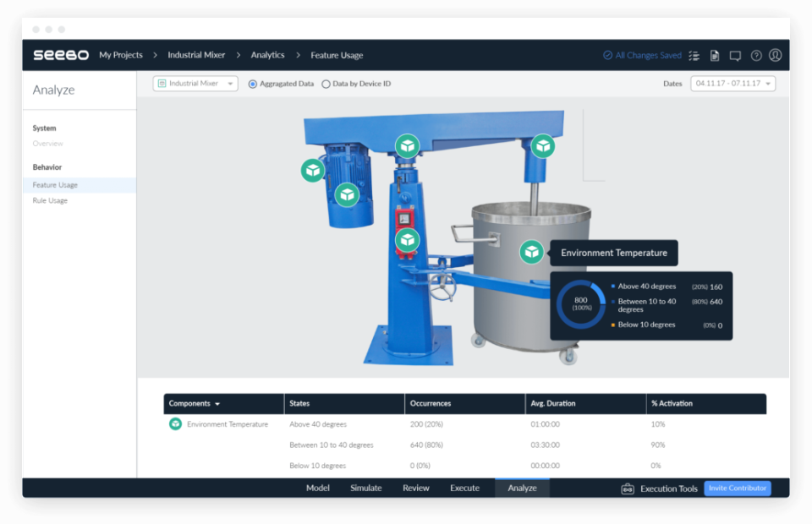Click the donut chart showing 800 occurrences
Screen dimensions: 812x524
click(583, 303)
